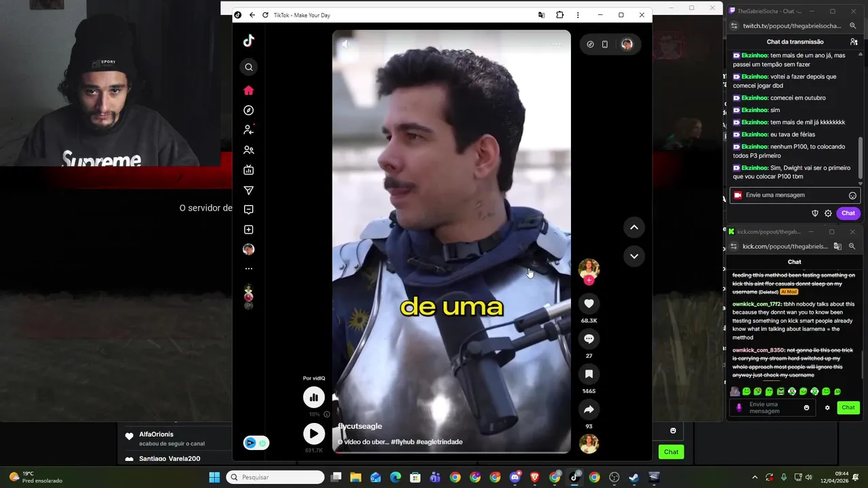The height and width of the screenshot is (488, 868).
Task: Click the TikTok logo at top left
Action: click(x=249, y=41)
